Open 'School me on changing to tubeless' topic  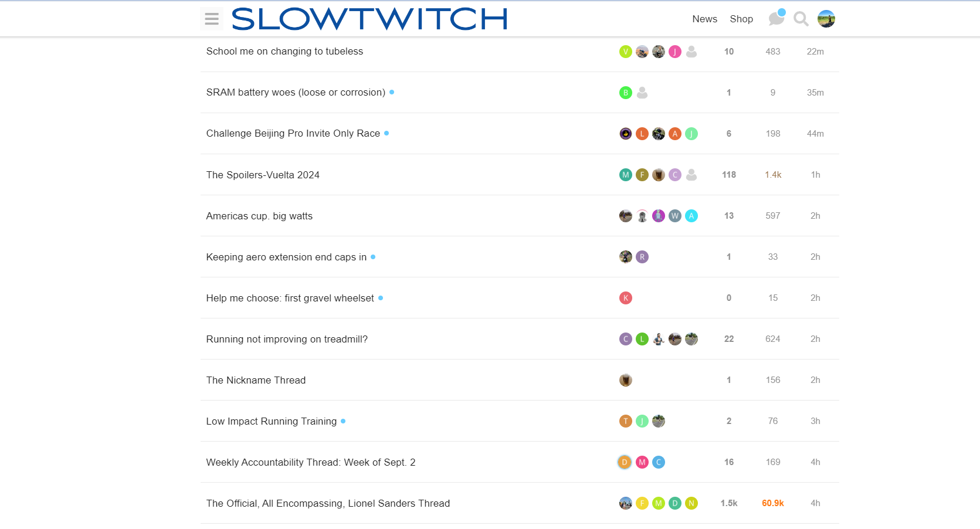(x=284, y=52)
